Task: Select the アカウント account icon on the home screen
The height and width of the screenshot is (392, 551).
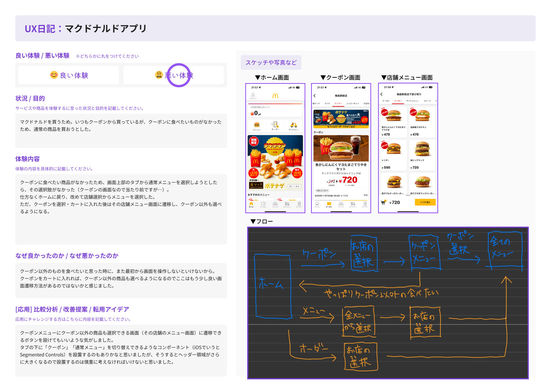Action: tap(253, 95)
